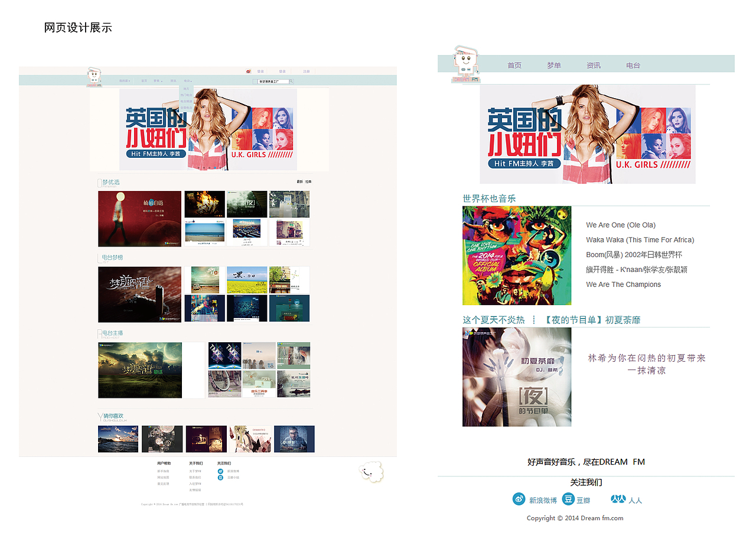Open the sunset sea thumbnail in 猜你喜欢

pyautogui.click(x=118, y=439)
